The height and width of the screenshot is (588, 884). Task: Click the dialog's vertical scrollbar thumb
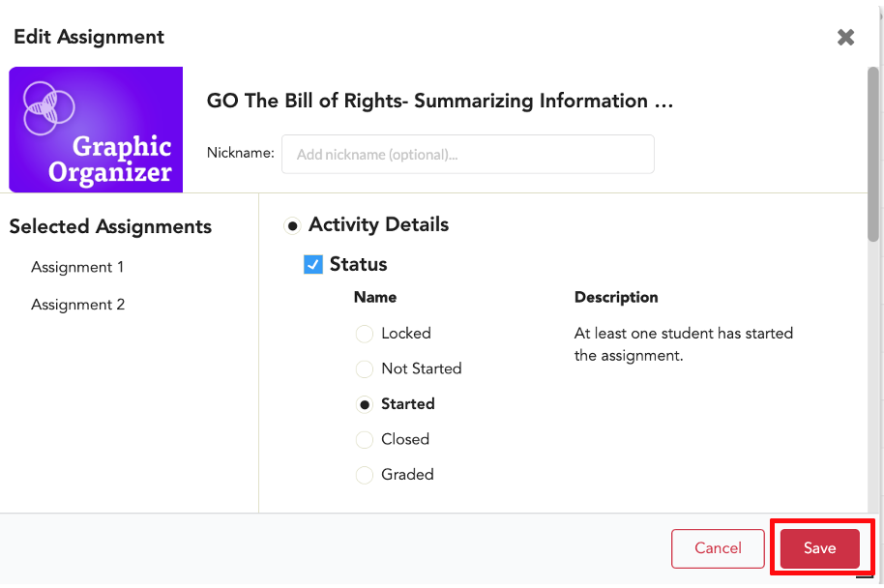tap(872, 154)
